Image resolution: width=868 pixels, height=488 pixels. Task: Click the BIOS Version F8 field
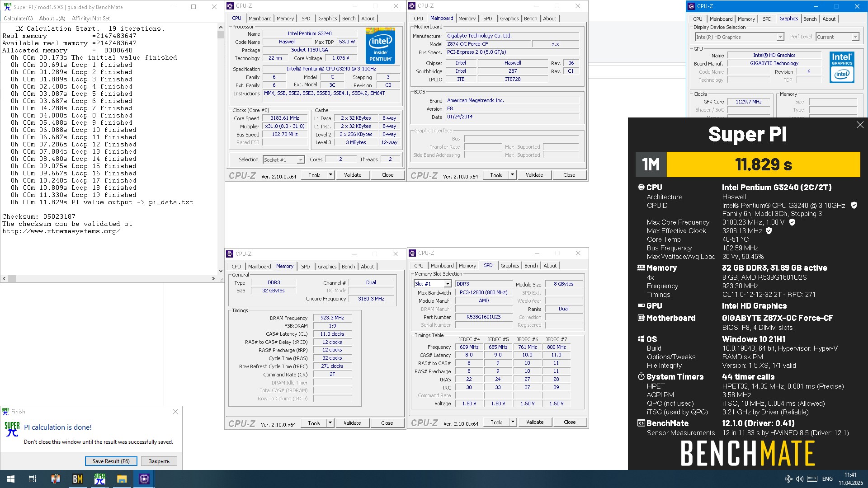click(512, 109)
